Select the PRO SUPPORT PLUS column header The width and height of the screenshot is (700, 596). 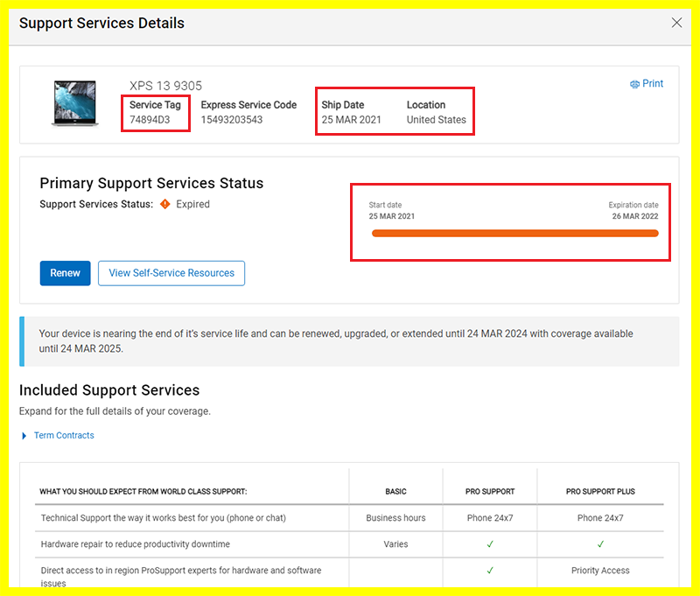click(600, 492)
